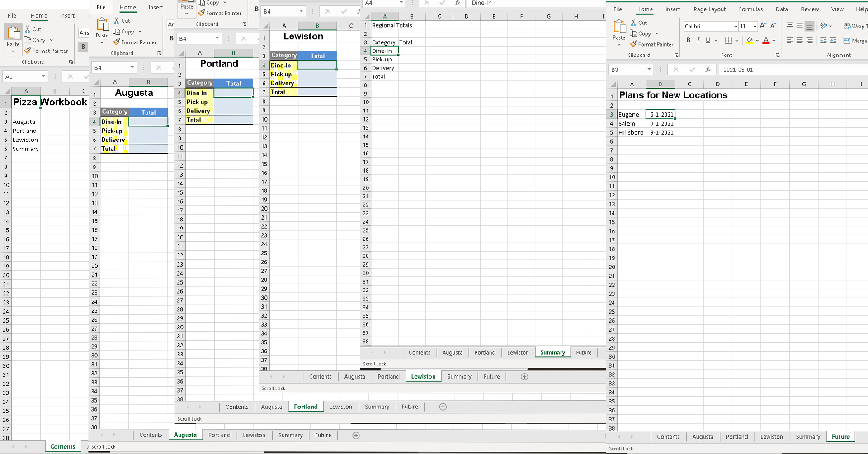
Task: Click the Orientation text-angle icon
Action: click(824, 26)
